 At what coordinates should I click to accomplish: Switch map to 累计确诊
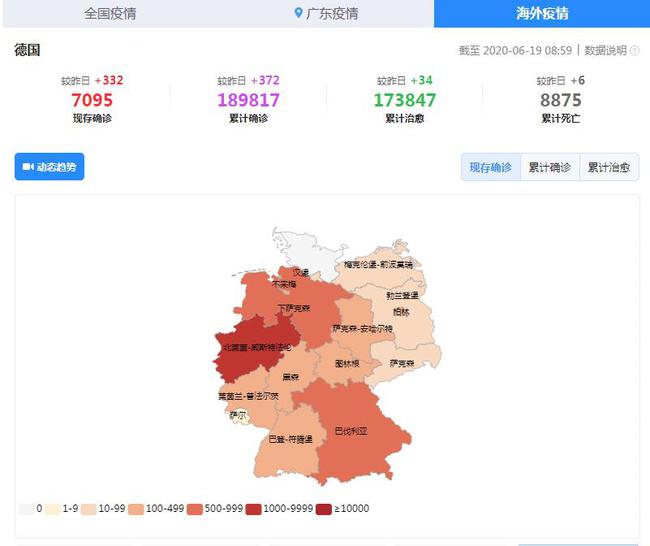pyautogui.click(x=550, y=167)
